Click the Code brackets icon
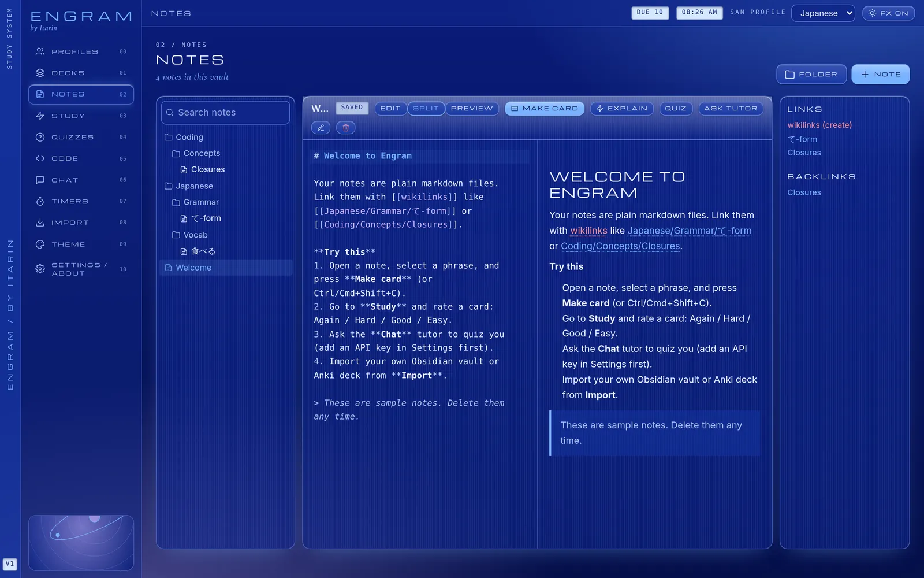The height and width of the screenshot is (578, 924). pyautogui.click(x=40, y=158)
